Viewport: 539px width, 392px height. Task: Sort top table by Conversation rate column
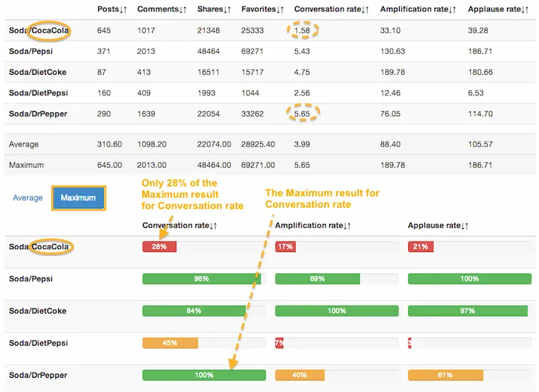point(330,9)
